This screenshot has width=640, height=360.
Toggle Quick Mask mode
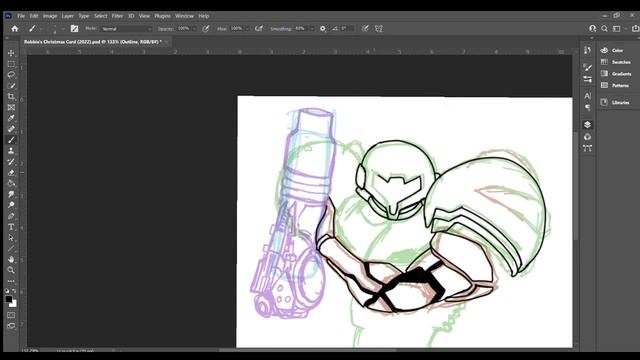pyautogui.click(x=11, y=315)
